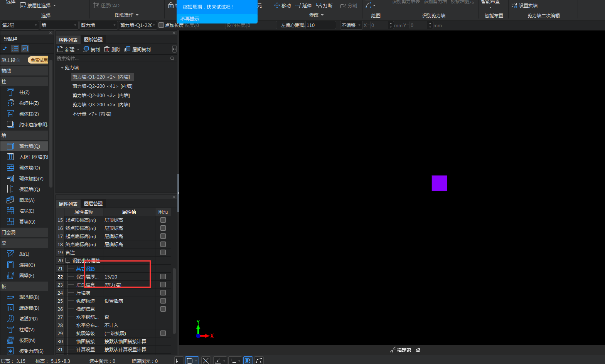Viewport: 605px width, 364px height.
Task: Click the 移动 move tool icon
Action: [x=277, y=5]
